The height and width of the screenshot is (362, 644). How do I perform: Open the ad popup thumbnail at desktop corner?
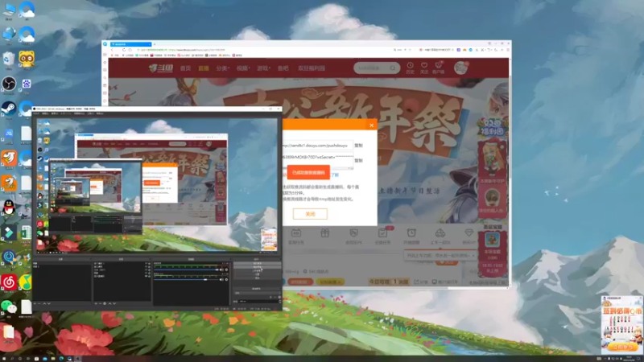tap(621, 325)
